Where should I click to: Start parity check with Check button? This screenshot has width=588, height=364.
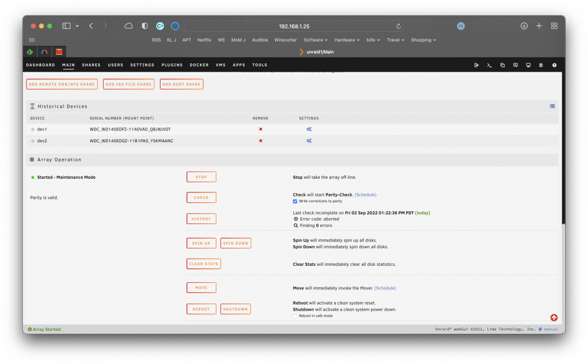[x=201, y=198]
